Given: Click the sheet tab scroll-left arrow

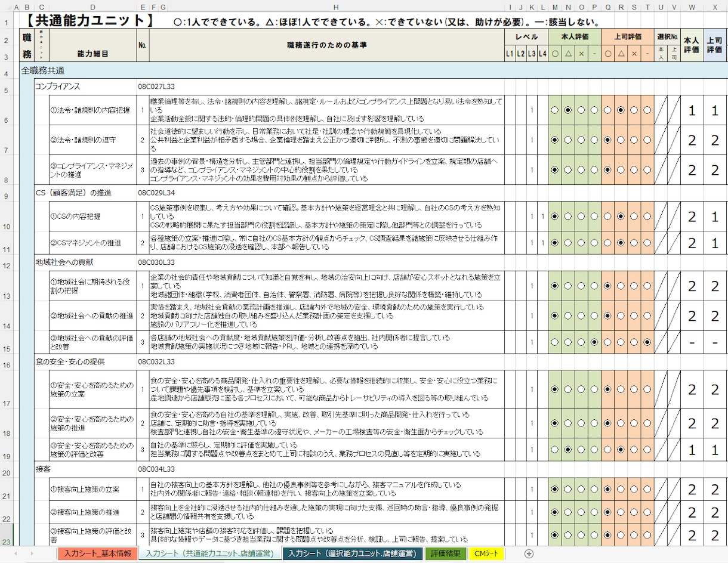Looking at the screenshot, I should coord(16,553).
